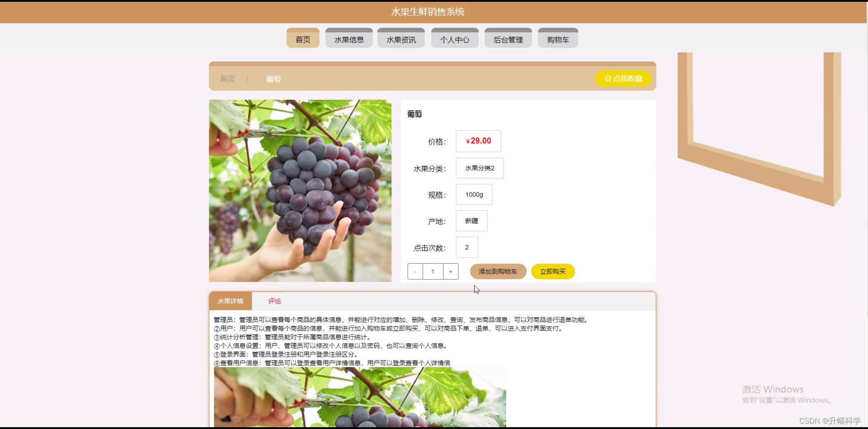Viewport: 868px width, 429px height.
Task: Click the 水果资讯 fruit news section
Action: (401, 39)
